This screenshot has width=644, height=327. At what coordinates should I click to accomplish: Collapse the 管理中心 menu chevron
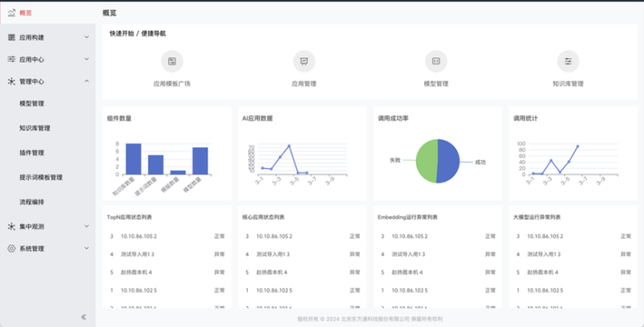click(86, 81)
